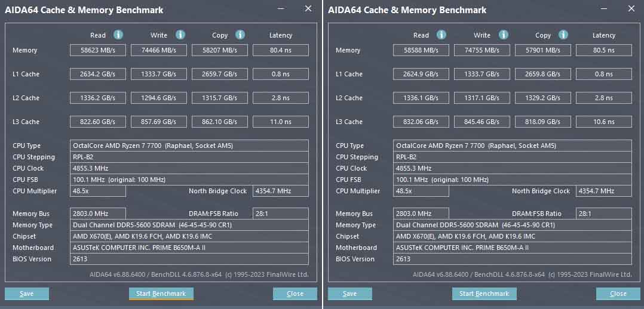
Task: Select L3 read value 832.06 GB/s
Action: click(x=421, y=122)
